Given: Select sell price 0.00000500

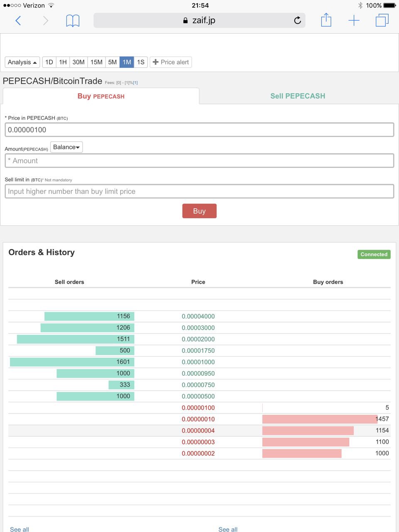Looking at the screenshot, I should (198, 396).
